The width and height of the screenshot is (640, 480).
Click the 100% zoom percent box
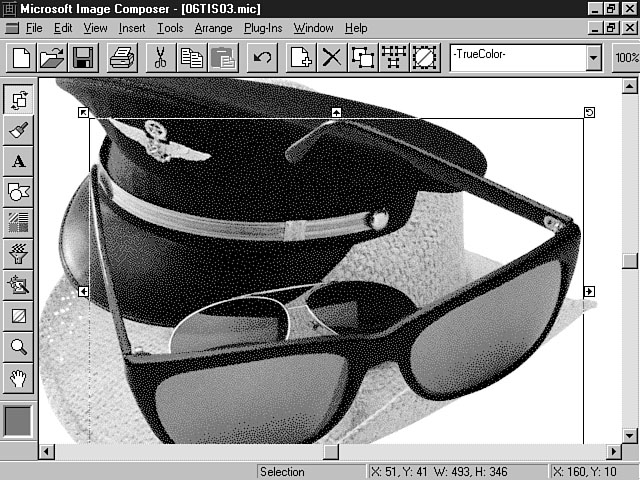[627, 57]
